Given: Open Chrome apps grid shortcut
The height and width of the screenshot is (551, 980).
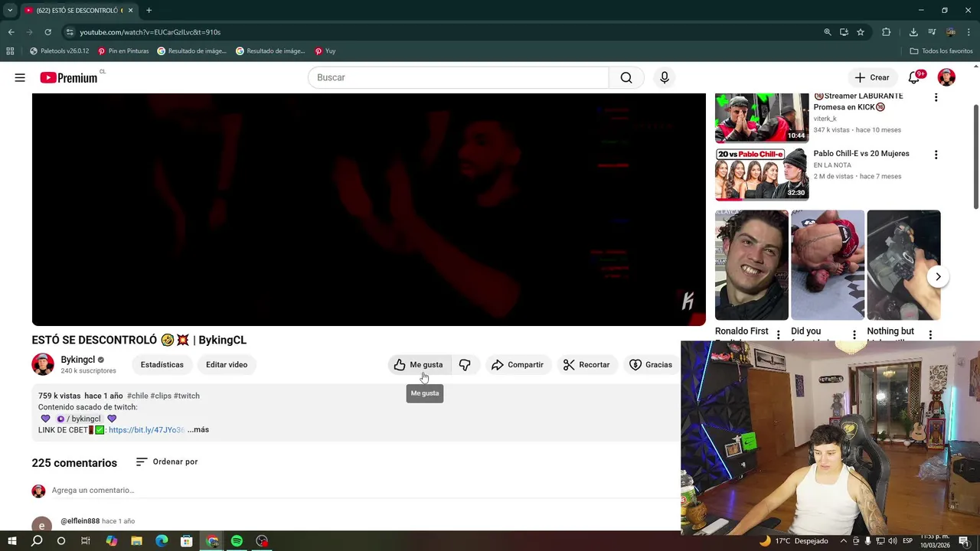Looking at the screenshot, I should pos(10,51).
